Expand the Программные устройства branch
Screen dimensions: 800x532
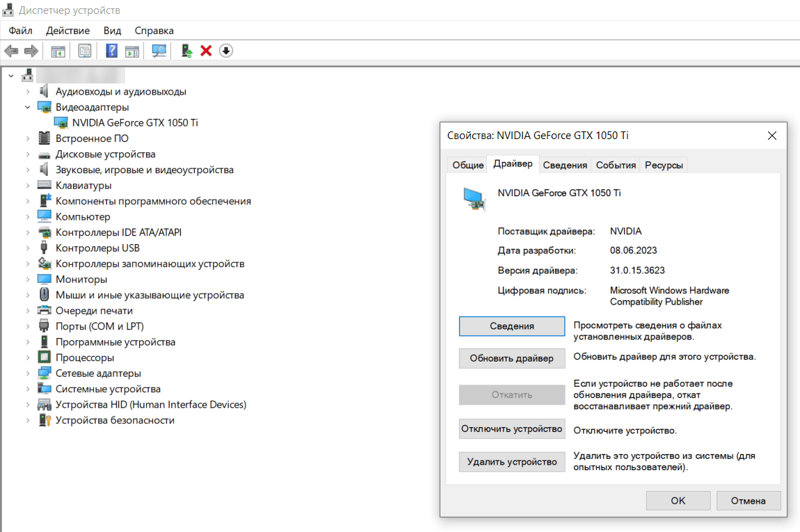(x=28, y=342)
